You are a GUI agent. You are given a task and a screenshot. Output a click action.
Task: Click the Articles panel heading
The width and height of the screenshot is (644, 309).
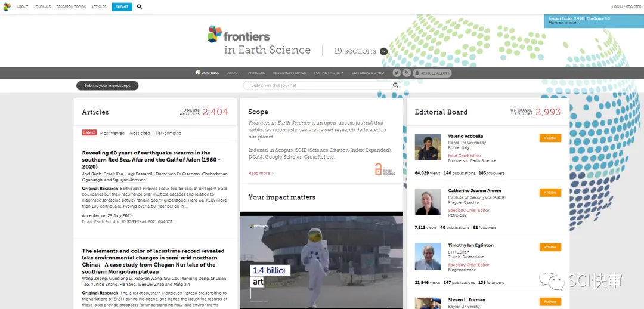click(95, 112)
